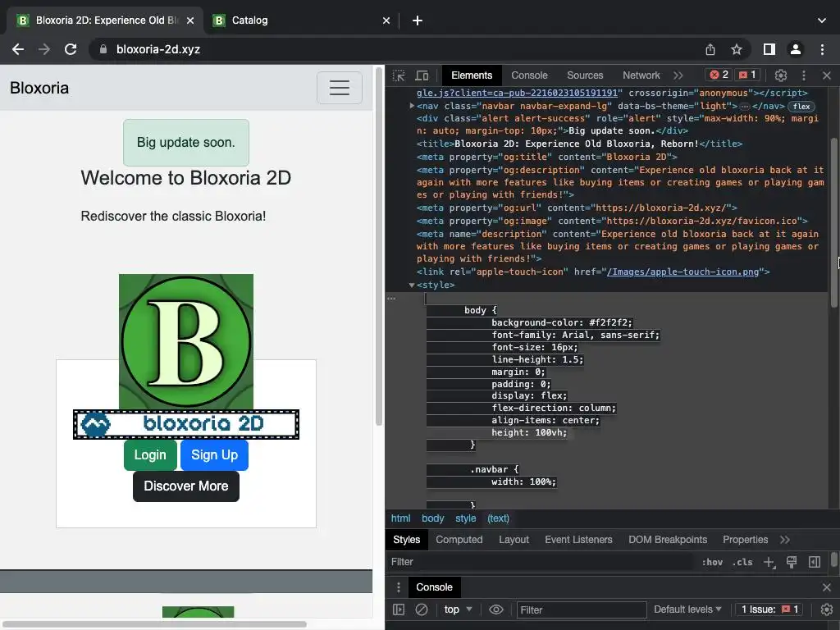Viewport: 840px width, 630px height.
Task: Open the Properties sidebar tab
Action: coord(745,540)
